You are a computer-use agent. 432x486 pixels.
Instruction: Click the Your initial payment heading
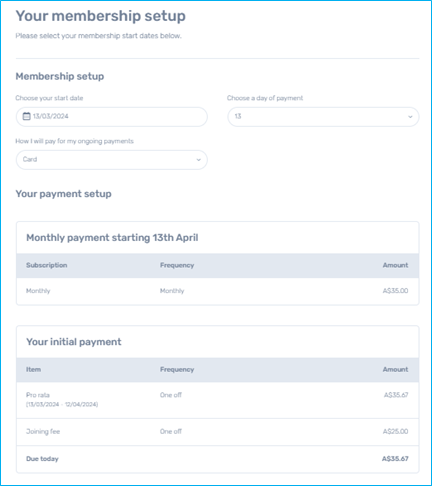click(74, 342)
